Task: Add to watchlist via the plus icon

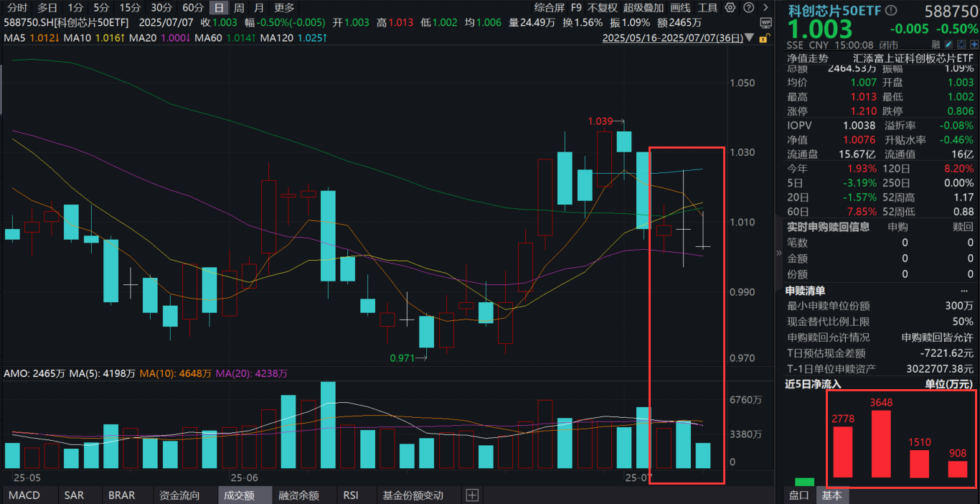Action: tap(974, 44)
